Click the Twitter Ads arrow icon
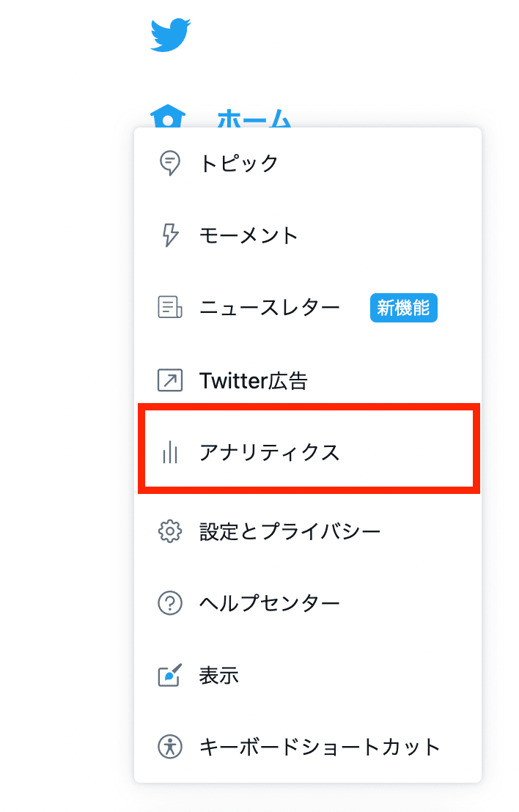This screenshot has width=519, height=812. 169,380
